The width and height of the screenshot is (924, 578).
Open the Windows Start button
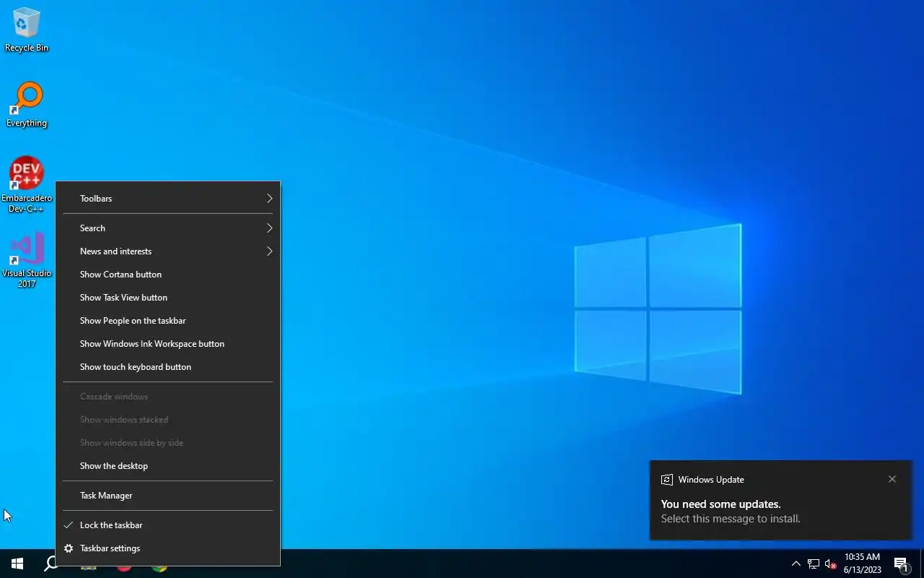coord(17,564)
